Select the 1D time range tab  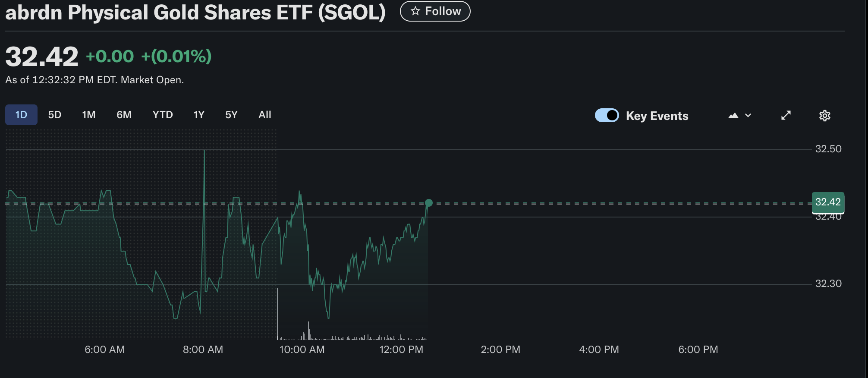tap(21, 115)
